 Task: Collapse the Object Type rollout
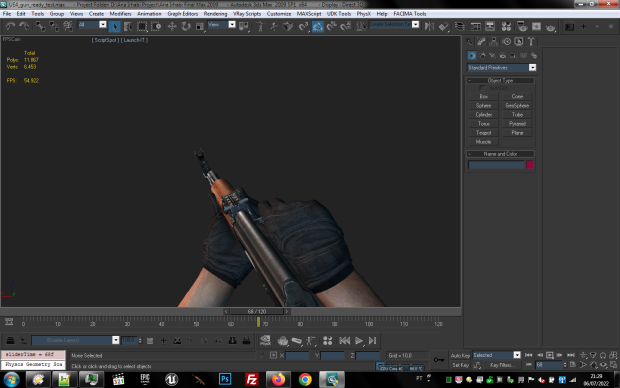click(500, 80)
